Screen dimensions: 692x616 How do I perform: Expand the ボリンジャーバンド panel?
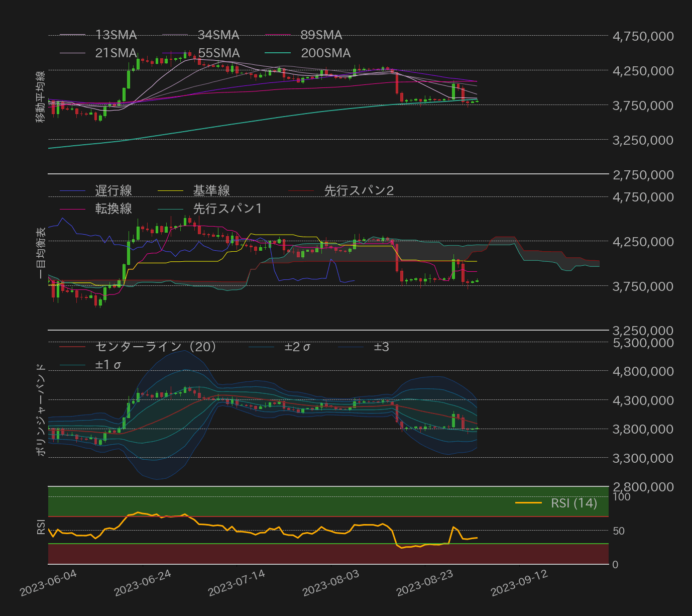pos(41,409)
